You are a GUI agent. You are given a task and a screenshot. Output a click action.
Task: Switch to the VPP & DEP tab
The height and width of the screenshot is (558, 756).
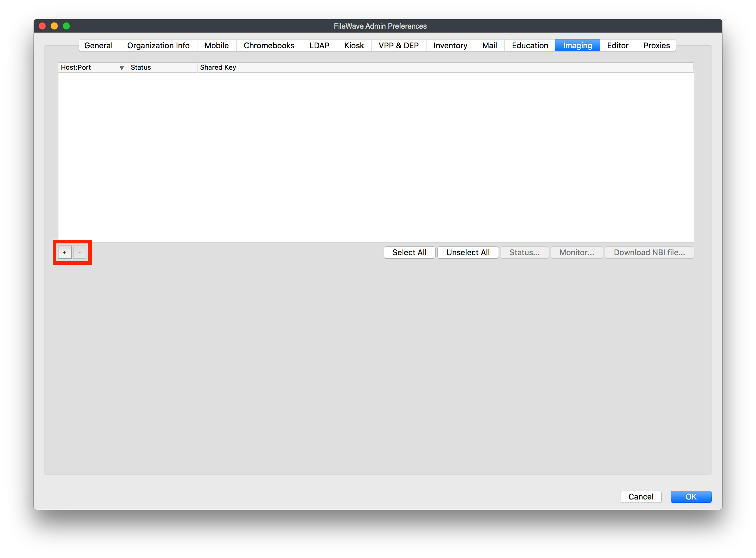[x=398, y=46]
